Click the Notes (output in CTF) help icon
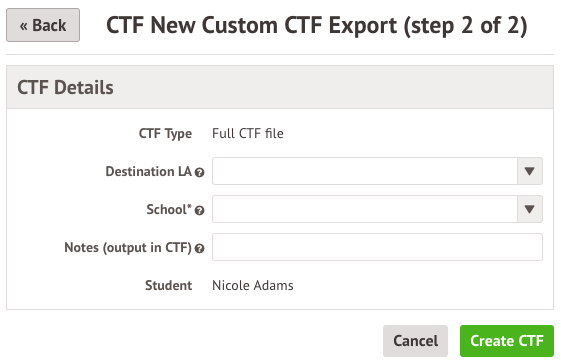Image resolution: width=561 pixels, height=364 pixels. pos(199,248)
